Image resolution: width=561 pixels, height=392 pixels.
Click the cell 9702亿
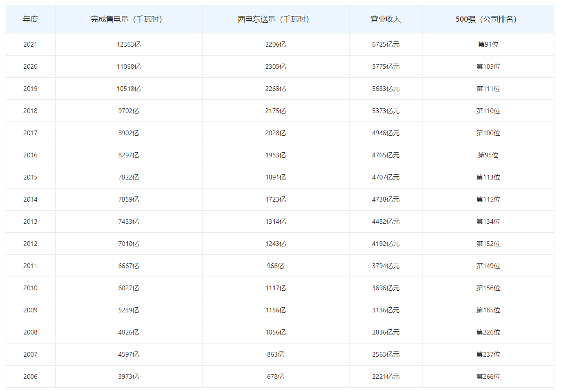(x=129, y=111)
